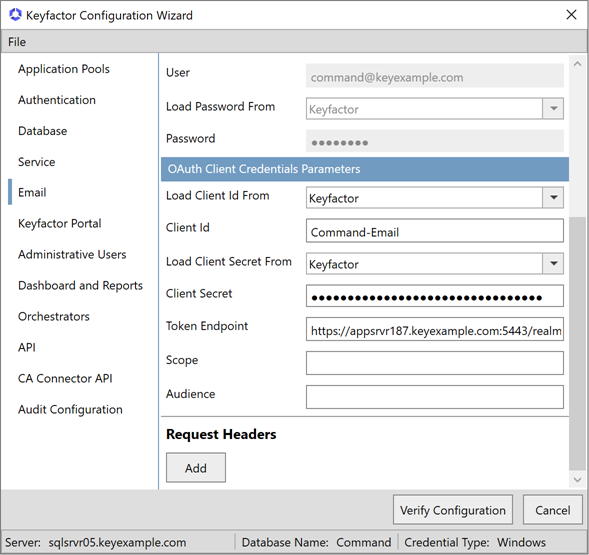589x555 pixels.
Task: Click the 'Database Name:' label in the status bar
Action: click(x=285, y=542)
